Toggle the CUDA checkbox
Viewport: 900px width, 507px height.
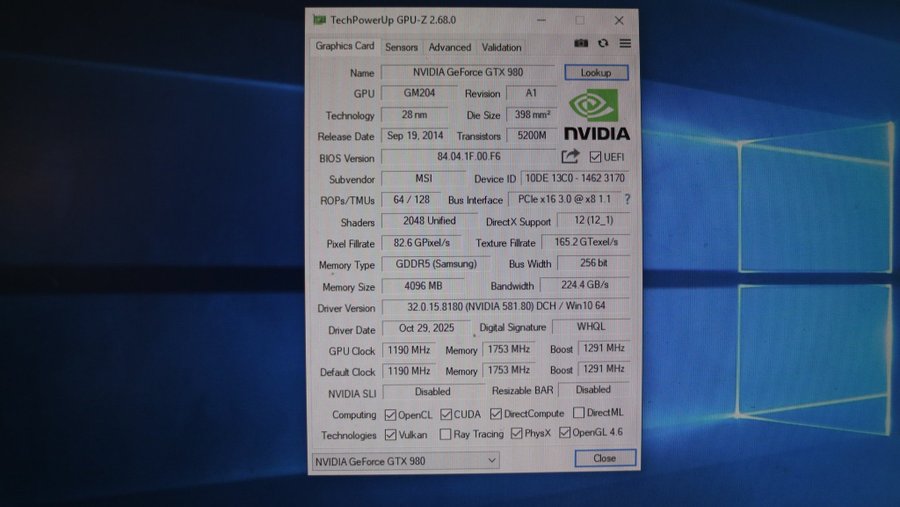(x=445, y=414)
